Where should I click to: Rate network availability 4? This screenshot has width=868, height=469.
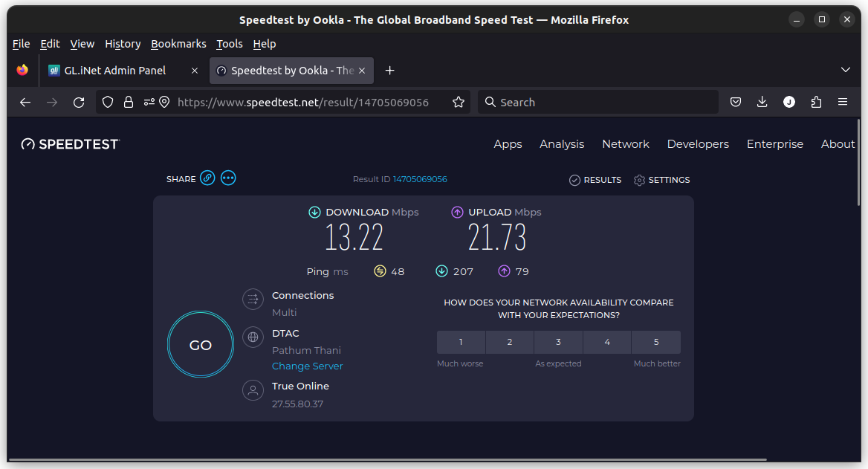pyautogui.click(x=607, y=342)
